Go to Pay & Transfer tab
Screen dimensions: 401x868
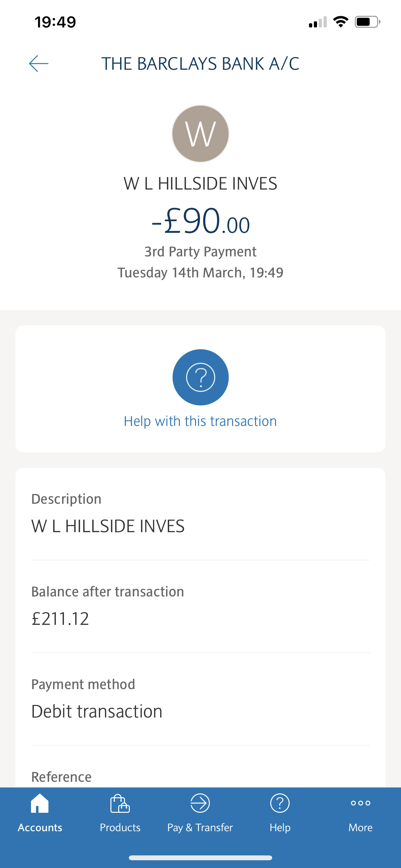200,827
